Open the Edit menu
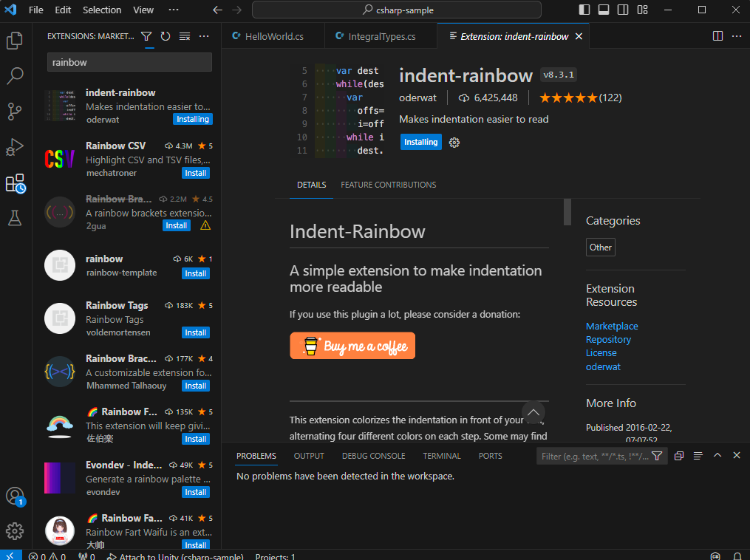Screen dimensions: 750x560 (63, 10)
